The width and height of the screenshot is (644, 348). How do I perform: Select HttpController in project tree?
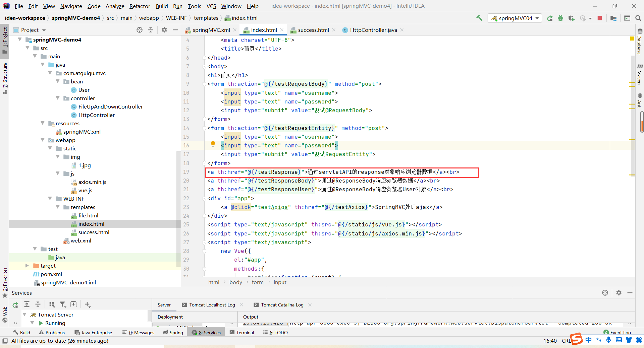pos(97,115)
